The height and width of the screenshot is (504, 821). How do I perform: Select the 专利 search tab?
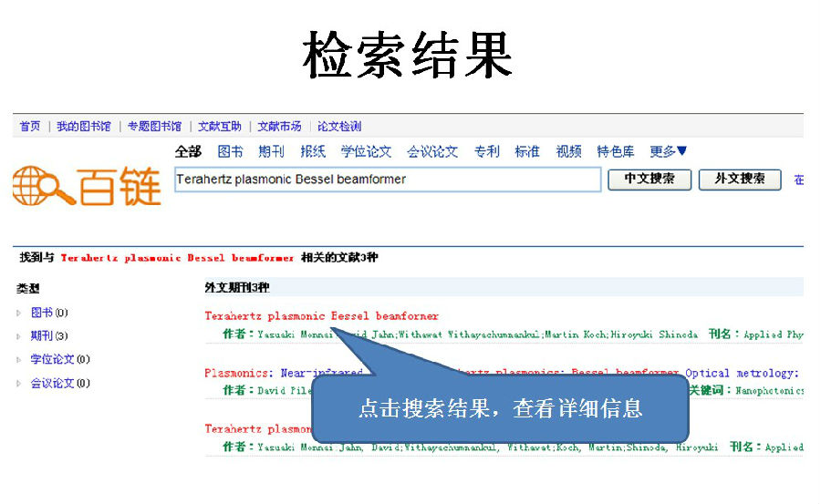486,152
